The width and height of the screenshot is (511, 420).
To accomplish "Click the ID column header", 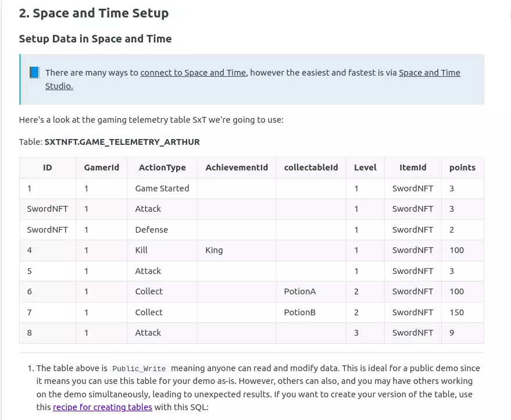I will tap(48, 168).
